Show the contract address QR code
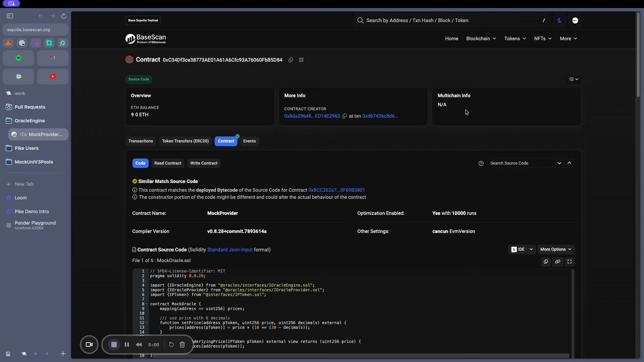644x362 pixels. click(x=301, y=60)
